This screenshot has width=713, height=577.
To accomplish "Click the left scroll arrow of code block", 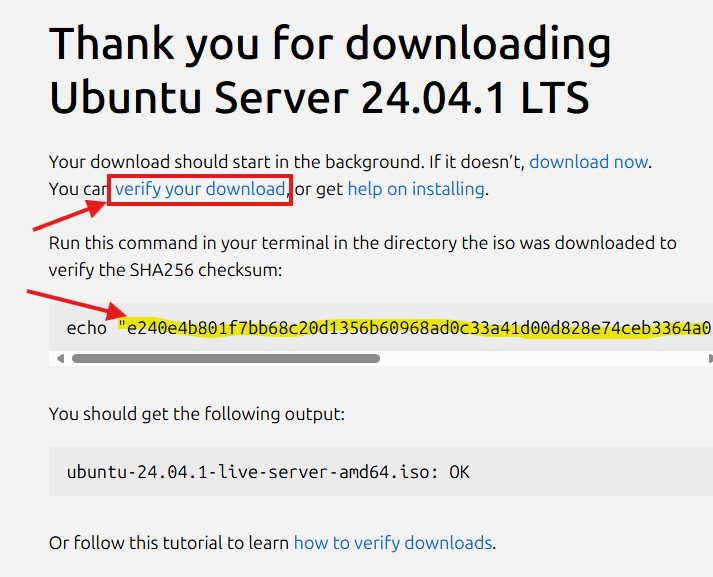I will [x=60, y=359].
